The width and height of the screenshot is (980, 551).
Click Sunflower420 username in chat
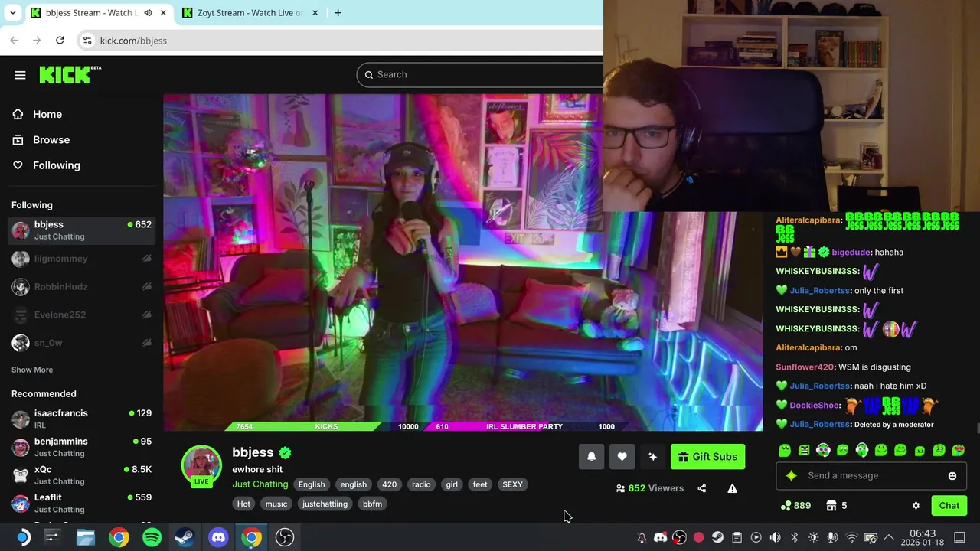[805, 367]
